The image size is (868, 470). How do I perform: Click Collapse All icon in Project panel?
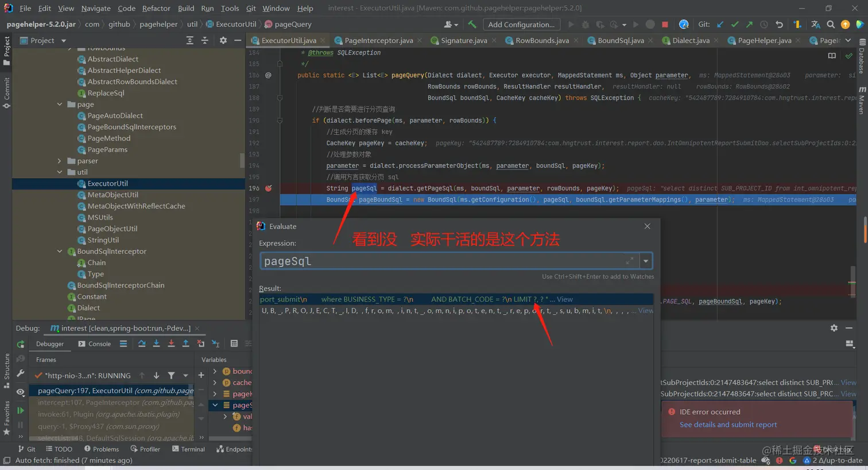coord(204,40)
